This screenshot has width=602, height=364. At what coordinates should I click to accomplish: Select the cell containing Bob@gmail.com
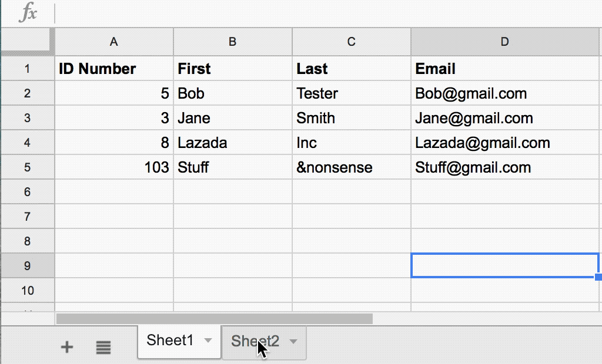tap(504, 93)
